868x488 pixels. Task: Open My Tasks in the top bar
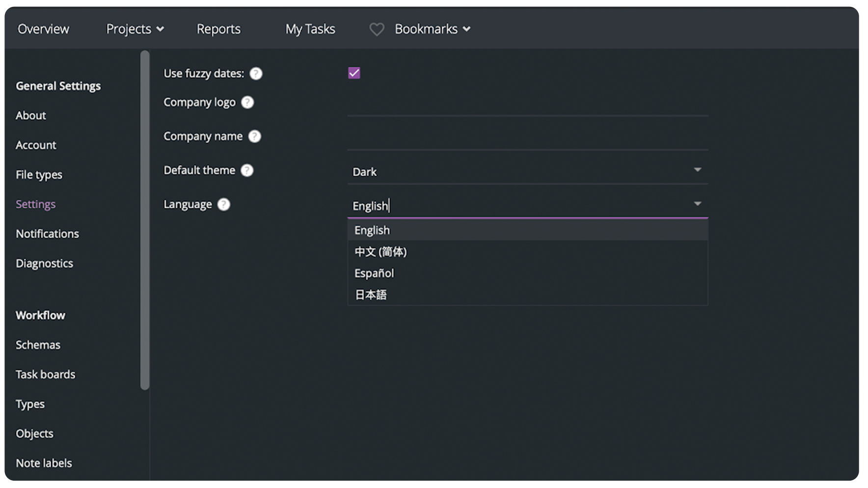click(x=310, y=29)
